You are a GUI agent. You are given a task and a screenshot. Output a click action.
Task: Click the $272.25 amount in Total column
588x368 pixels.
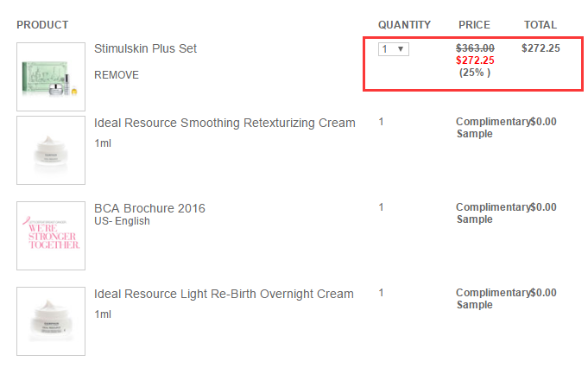(x=541, y=48)
